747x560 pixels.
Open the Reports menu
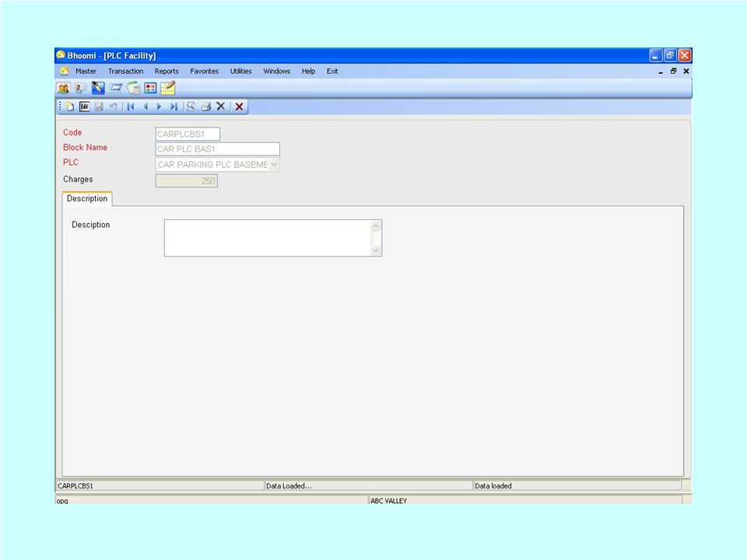click(x=167, y=71)
